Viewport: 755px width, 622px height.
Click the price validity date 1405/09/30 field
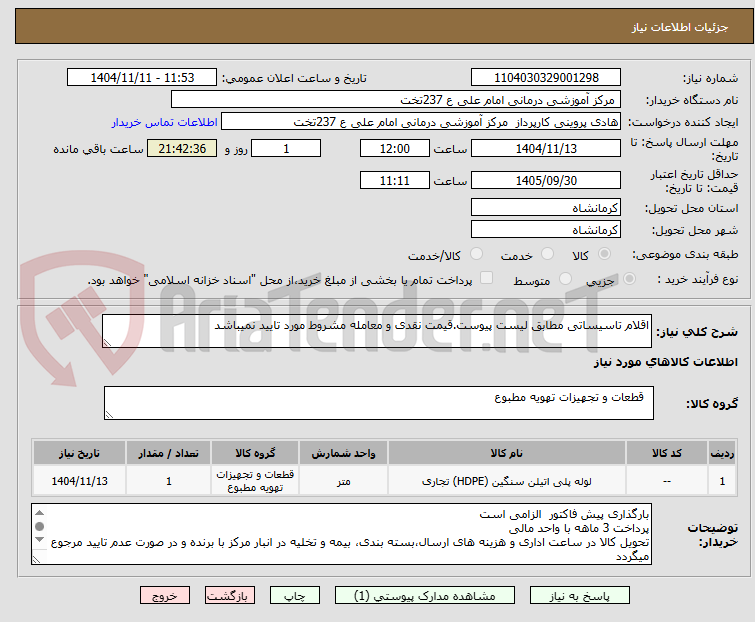pos(546,181)
